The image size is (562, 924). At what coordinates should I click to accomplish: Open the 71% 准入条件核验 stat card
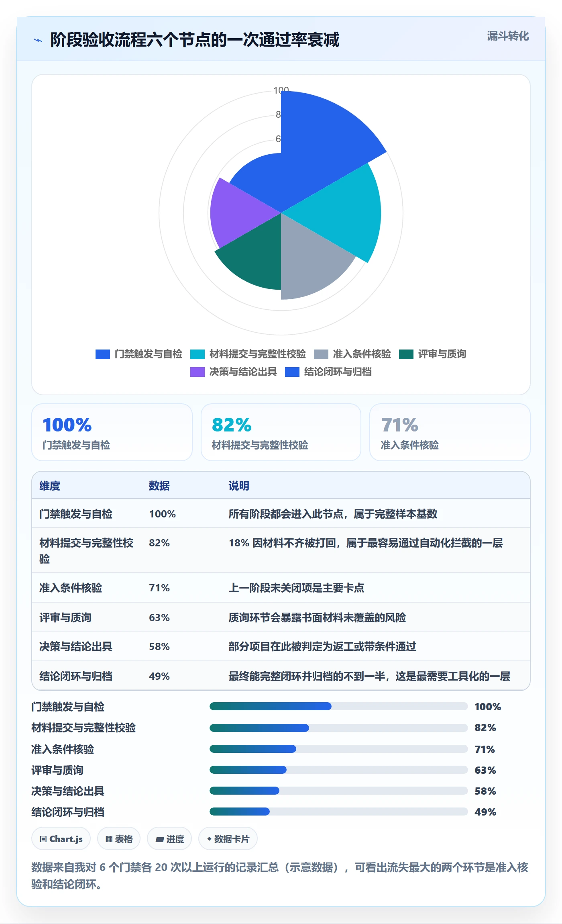450,432
